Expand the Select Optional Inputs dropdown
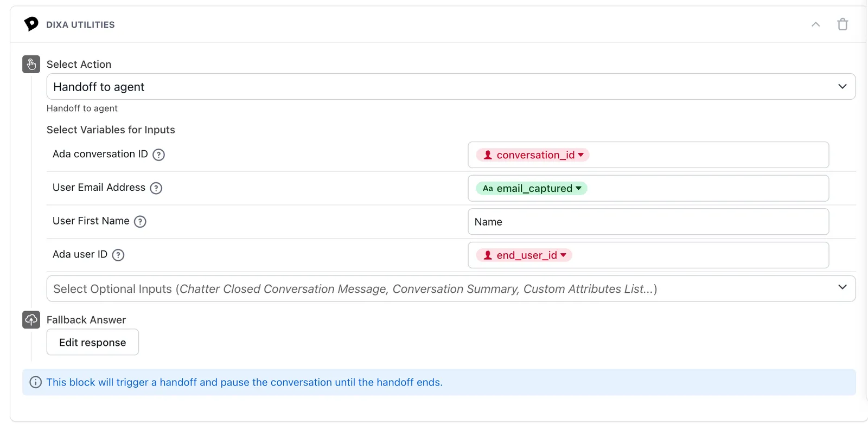Screen dimensions: 868x424 click(451, 288)
